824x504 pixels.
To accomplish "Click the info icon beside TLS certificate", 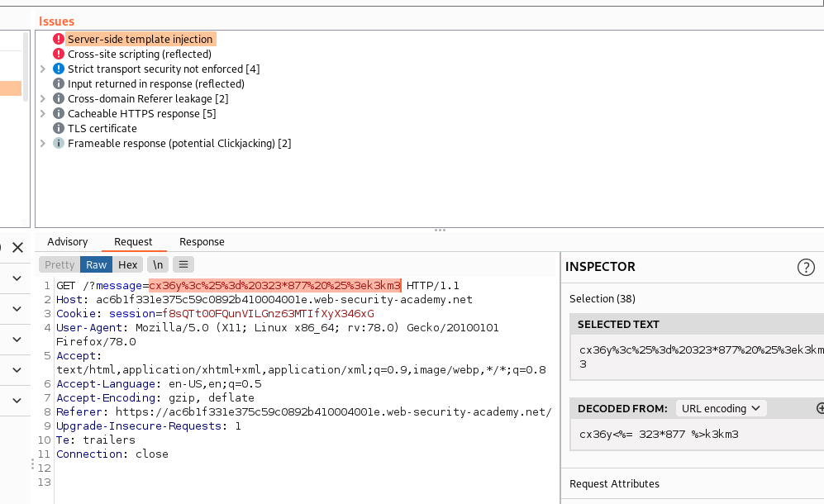I will (59, 129).
